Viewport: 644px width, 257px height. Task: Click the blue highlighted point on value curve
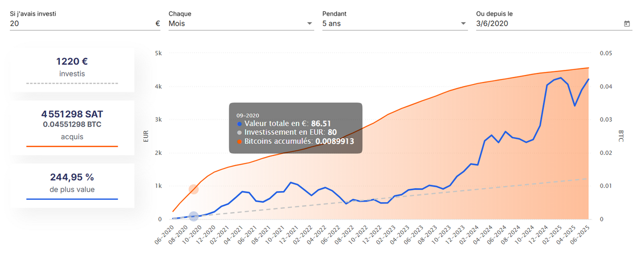click(x=194, y=216)
